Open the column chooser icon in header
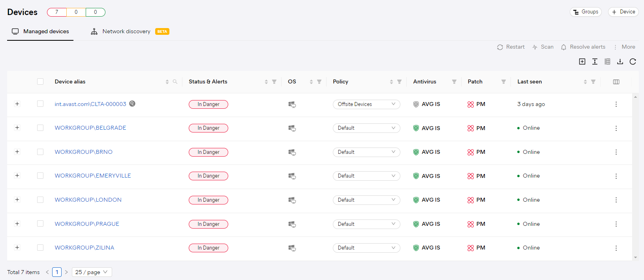The width and height of the screenshot is (644, 280). pos(616,82)
